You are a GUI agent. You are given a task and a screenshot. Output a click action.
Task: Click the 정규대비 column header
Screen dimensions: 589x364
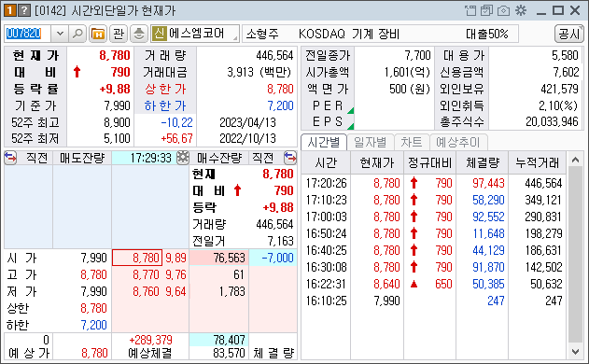(x=429, y=162)
